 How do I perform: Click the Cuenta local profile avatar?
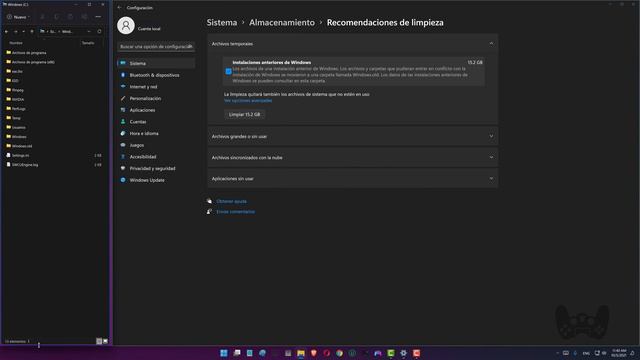[126, 25]
